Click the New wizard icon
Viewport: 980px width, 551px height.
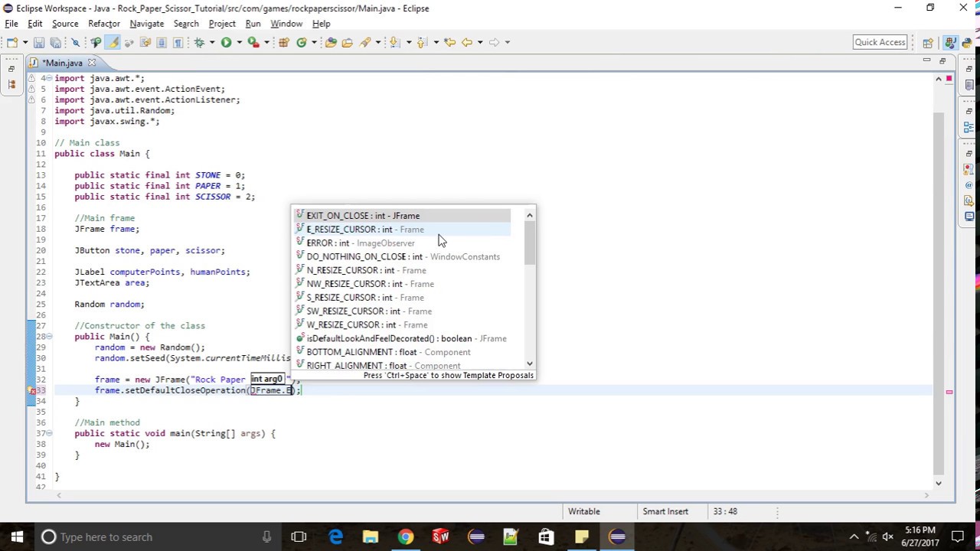[x=13, y=42]
